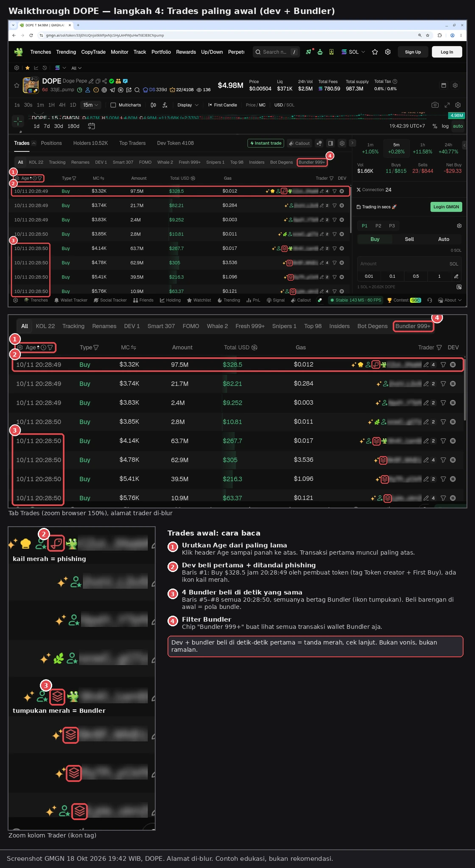
Task: Open the chart indicators fx icon
Action: pyautogui.click(x=165, y=105)
